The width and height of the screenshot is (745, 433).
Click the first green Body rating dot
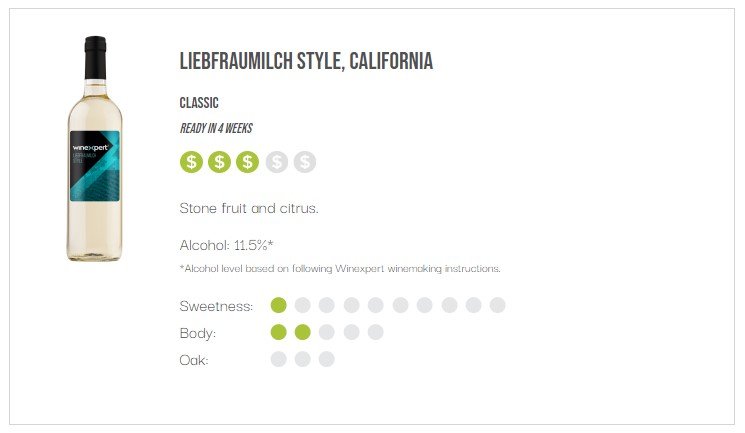pyautogui.click(x=278, y=332)
